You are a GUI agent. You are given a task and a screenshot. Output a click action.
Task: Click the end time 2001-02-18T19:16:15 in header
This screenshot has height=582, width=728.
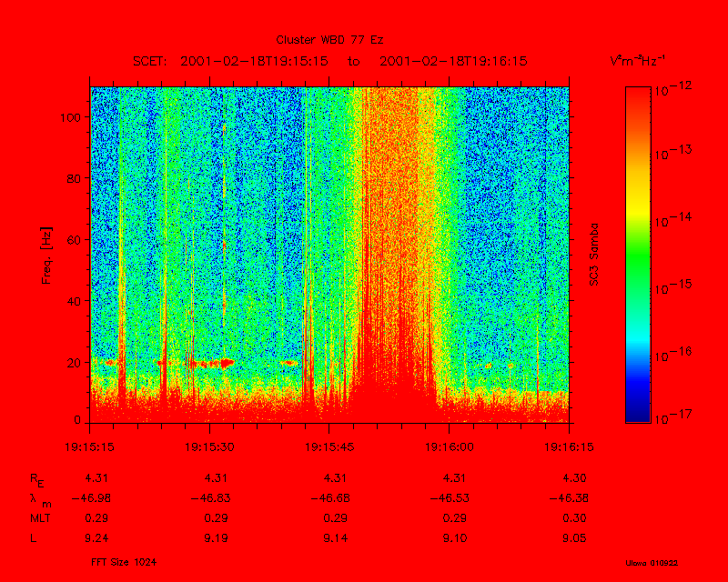453,61
